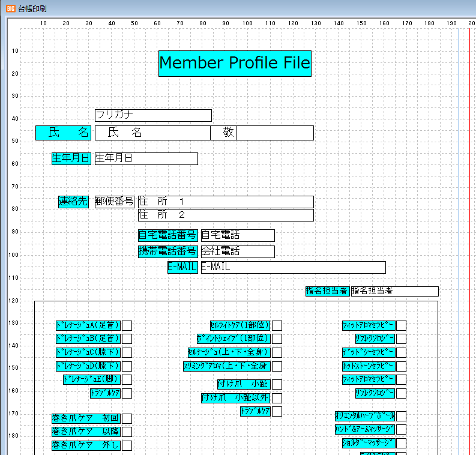476x455 pixels.
Task: Click the cyan 自宅電話番号 label
Action: 168,235
